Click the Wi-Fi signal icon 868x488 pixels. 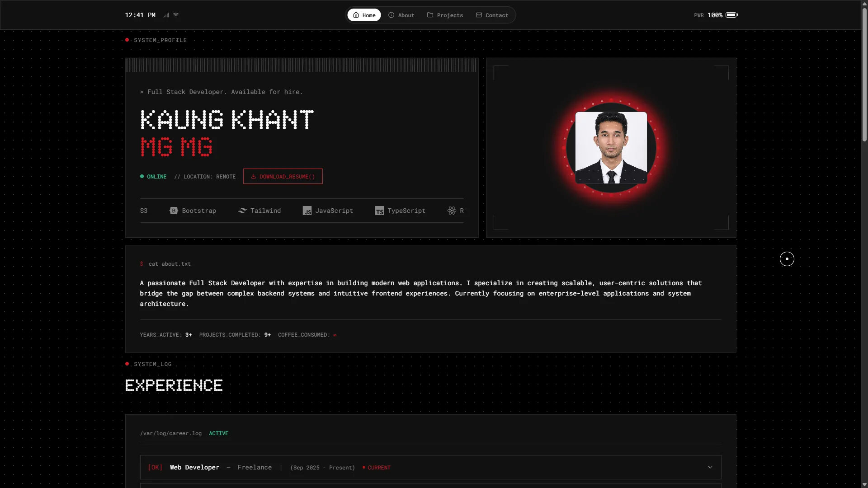(x=176, y=15)
